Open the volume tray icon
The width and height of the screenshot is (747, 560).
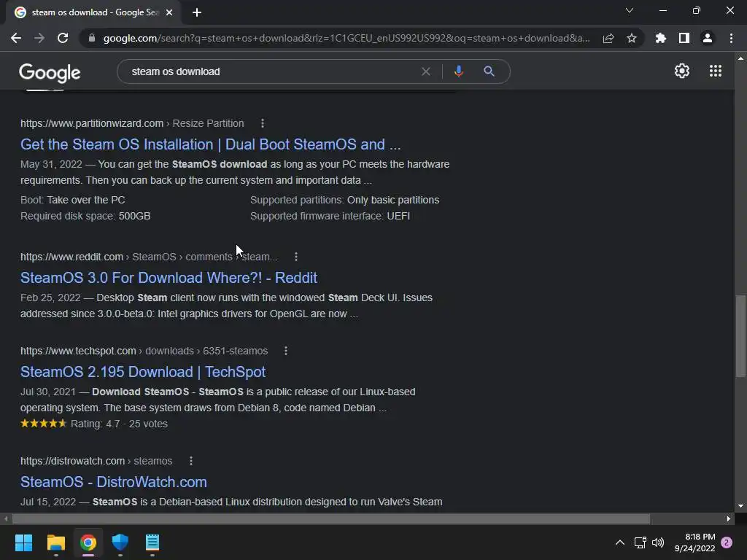(658, 542)
